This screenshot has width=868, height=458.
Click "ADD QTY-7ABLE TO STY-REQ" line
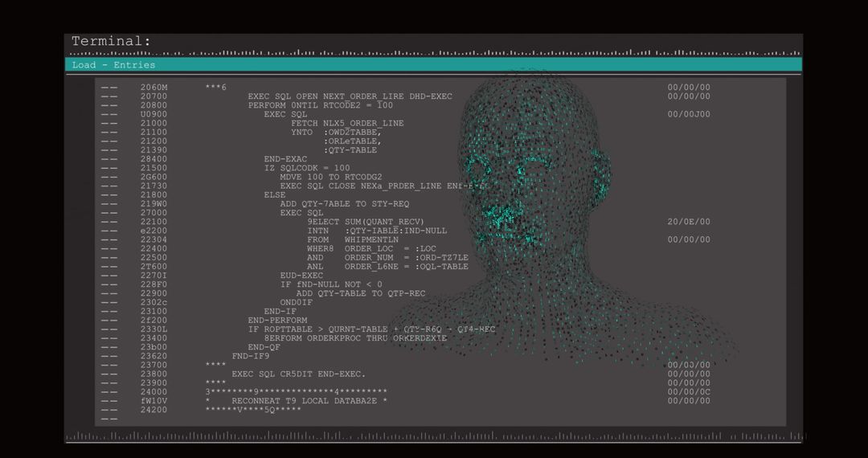pos(344,203)
